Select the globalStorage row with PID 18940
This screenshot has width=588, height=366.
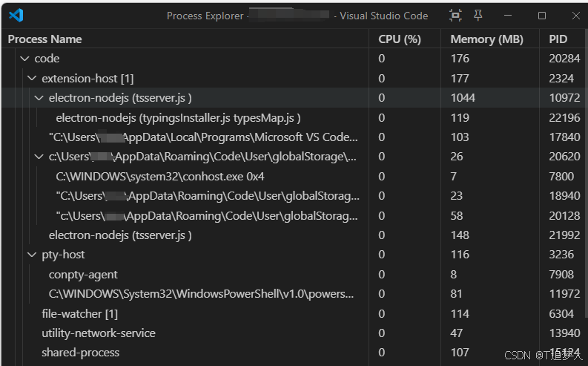click(x=293, y=195)
